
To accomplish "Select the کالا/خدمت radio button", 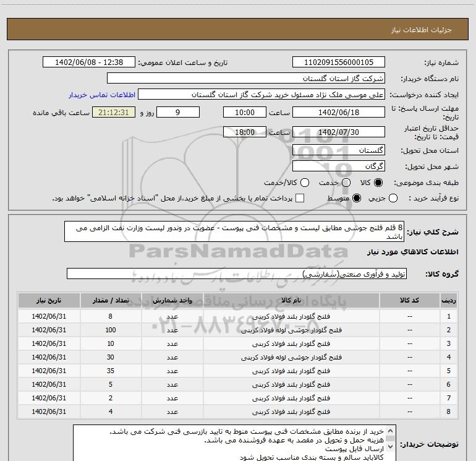I will tap(305, 183).
